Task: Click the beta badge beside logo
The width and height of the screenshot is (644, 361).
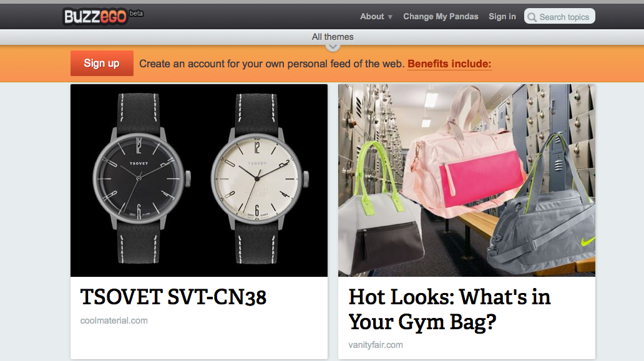Action: pos(137,13)
